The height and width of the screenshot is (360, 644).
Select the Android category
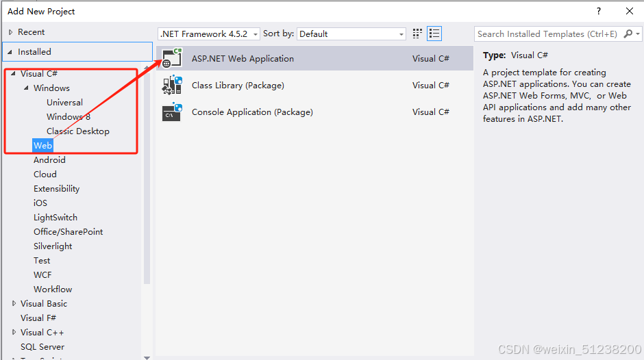coord(49,159)
